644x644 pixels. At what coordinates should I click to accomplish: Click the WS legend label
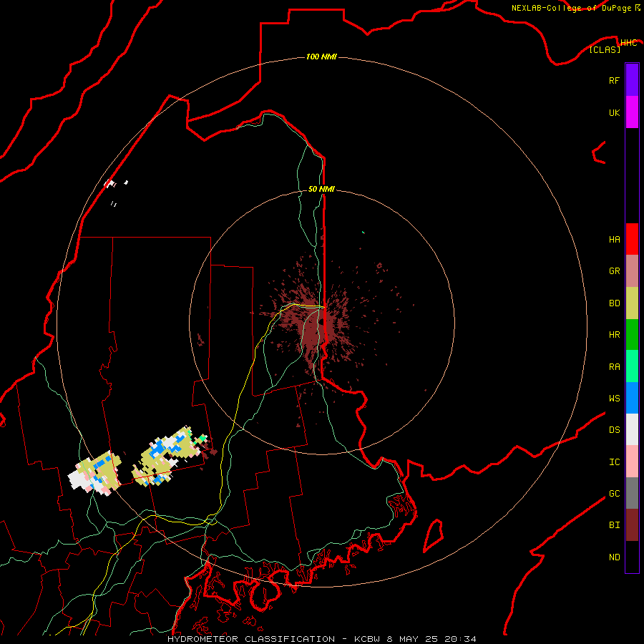point(614,399)
